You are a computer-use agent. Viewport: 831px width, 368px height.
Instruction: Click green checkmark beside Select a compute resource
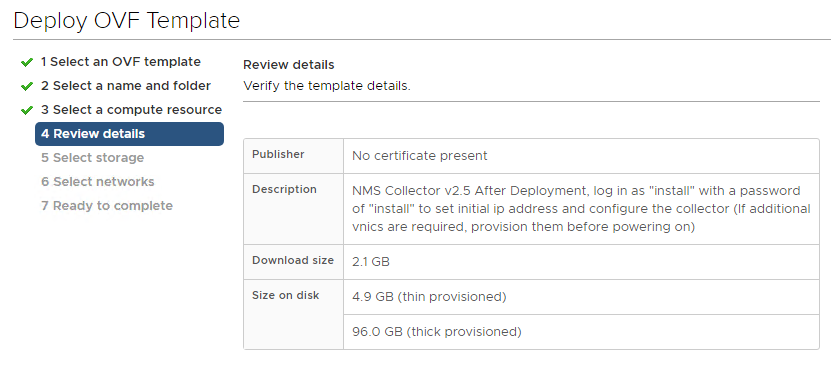pyautogui.click(x=26, y=110)
